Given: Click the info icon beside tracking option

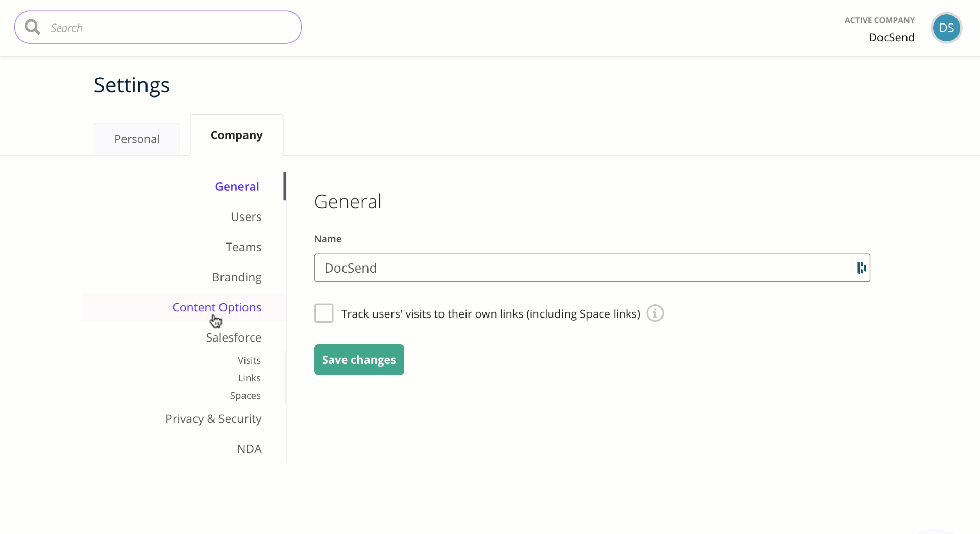Looking at the screenshot, I should click(x=655, y=313).
